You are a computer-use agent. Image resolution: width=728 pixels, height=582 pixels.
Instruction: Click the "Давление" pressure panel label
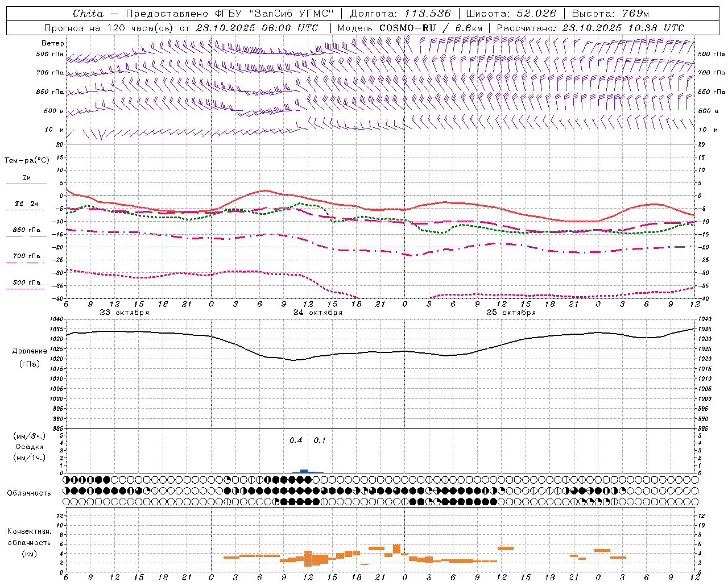click(x=30, y=351)
